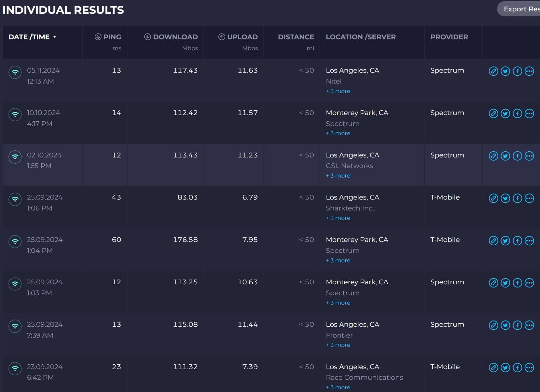The height and width of the screenshot is (392, 540).
Task: Copy the result link for 02.10.2024 test
Action: (x=493, y=156)
